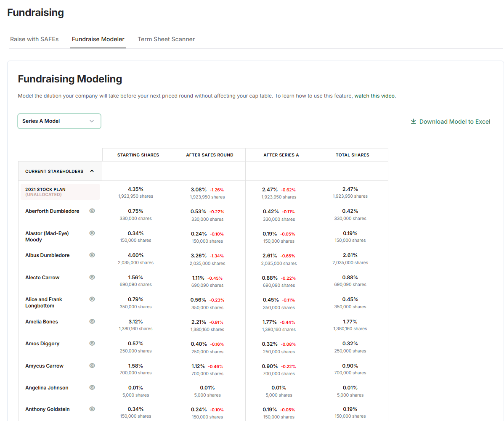Image resolution: width=504 pixels, height=421 pixels.
Task: Click Amelia Bones stakeholder name
Action: (42, 322)
